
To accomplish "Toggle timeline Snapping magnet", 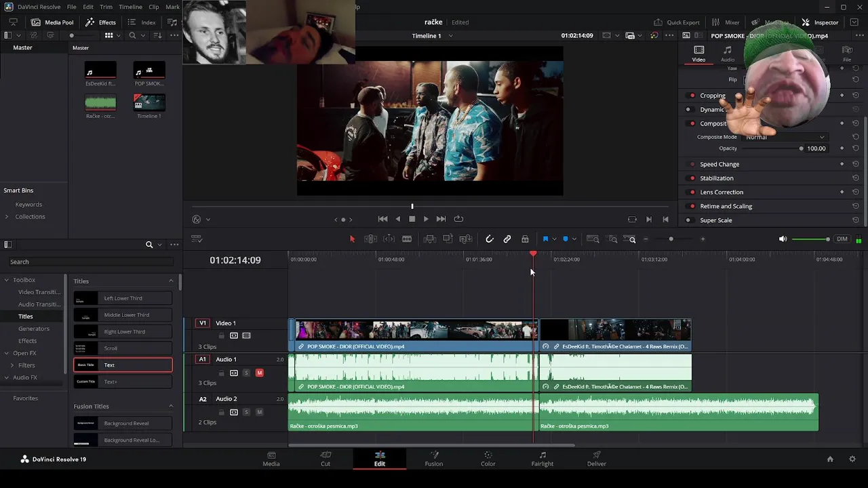I will click(x=489, y=239).
